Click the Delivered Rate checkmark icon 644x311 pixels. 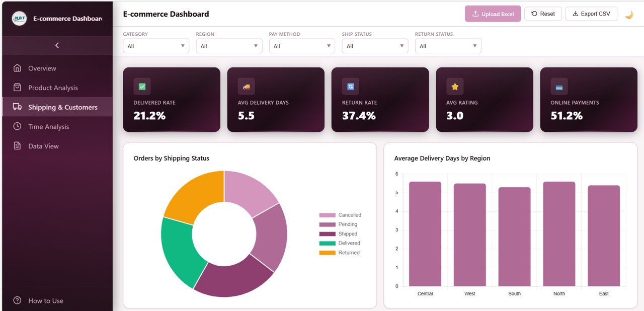tap(141, 86)
